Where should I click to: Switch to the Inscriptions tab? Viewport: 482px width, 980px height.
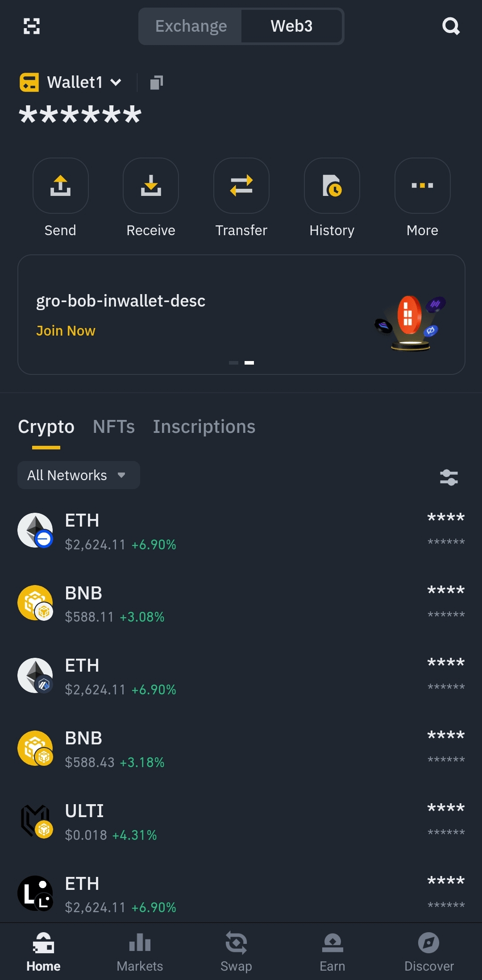coord(204,427)
